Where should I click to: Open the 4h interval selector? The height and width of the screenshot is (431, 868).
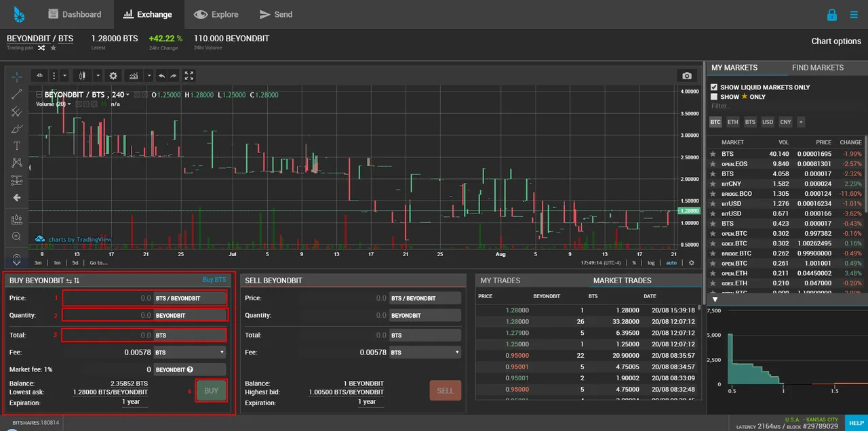(x=40, y=76)
